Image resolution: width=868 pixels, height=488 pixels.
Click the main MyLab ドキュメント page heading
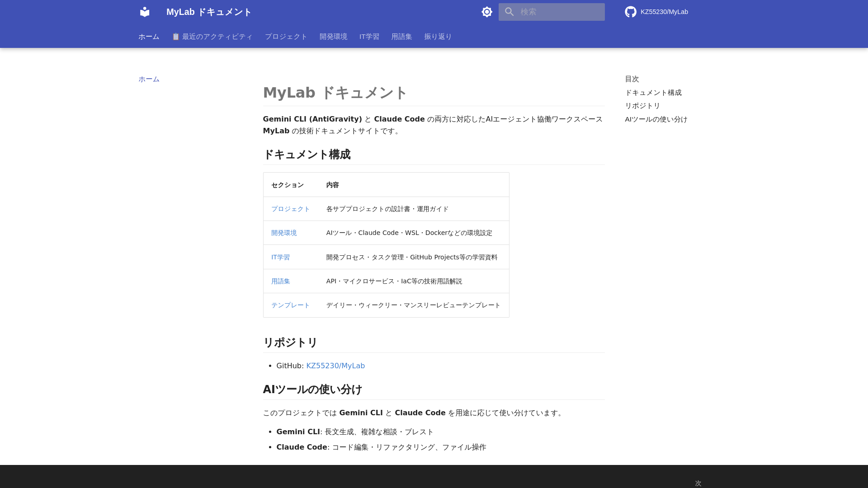[x=335, y=93]
